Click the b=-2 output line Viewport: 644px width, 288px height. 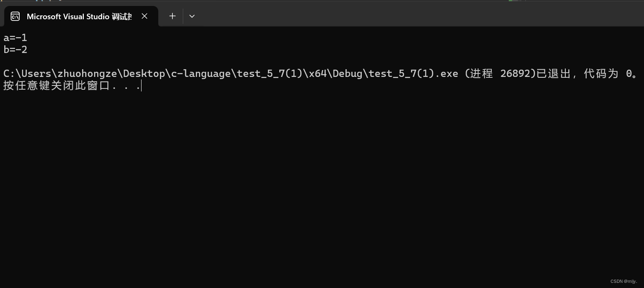(x=15, y=50)
